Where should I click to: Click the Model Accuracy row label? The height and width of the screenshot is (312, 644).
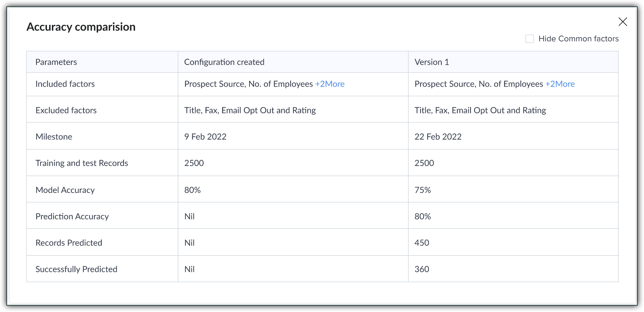click(65, 190)
